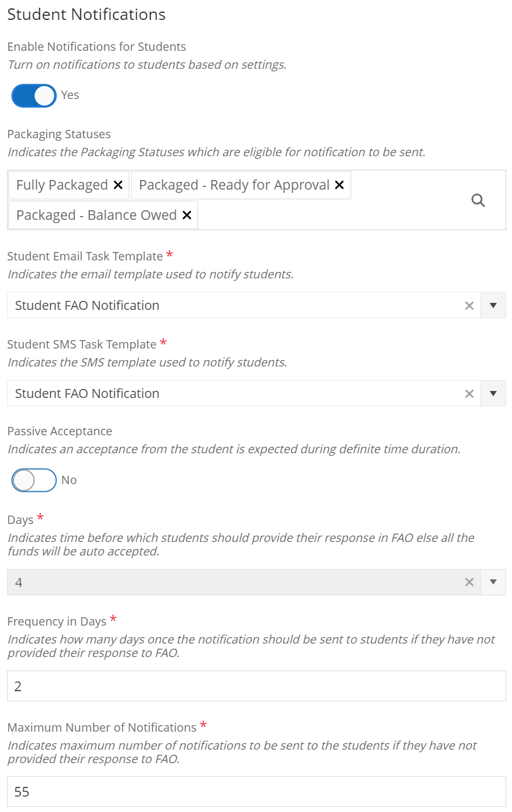512x812 pixels.
Task: Clear the Days field value
Action: [x=469, y=581]
